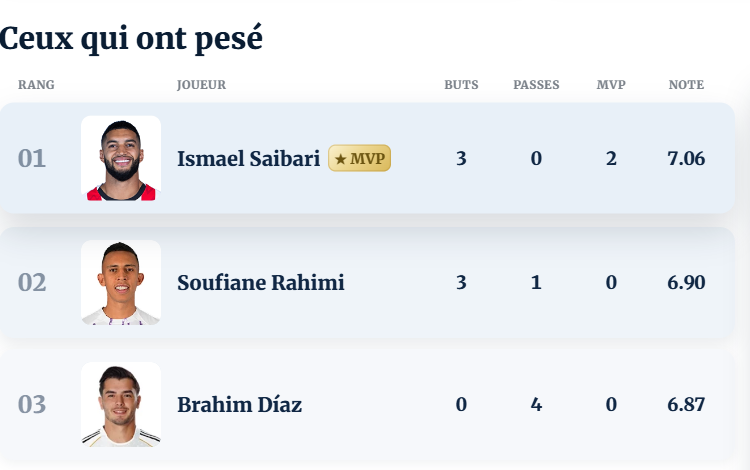The image size is (750, 470).
Task: Open Brahim Díaz's player name
Action: point(240,405)
